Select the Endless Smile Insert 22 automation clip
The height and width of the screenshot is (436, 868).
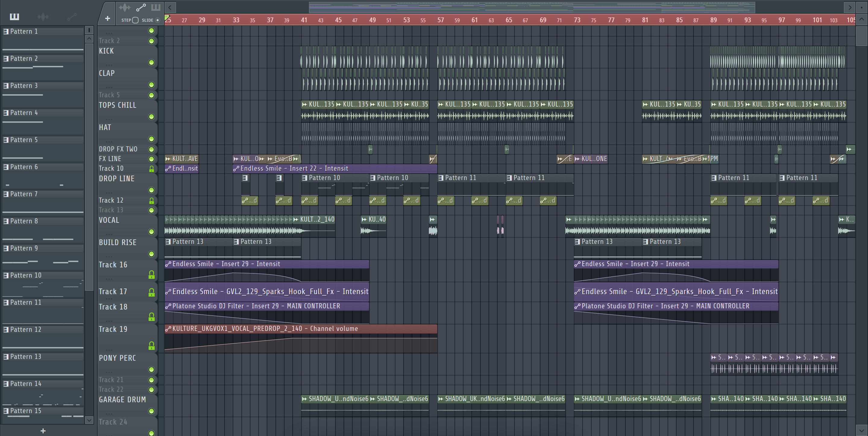(335, 168)
